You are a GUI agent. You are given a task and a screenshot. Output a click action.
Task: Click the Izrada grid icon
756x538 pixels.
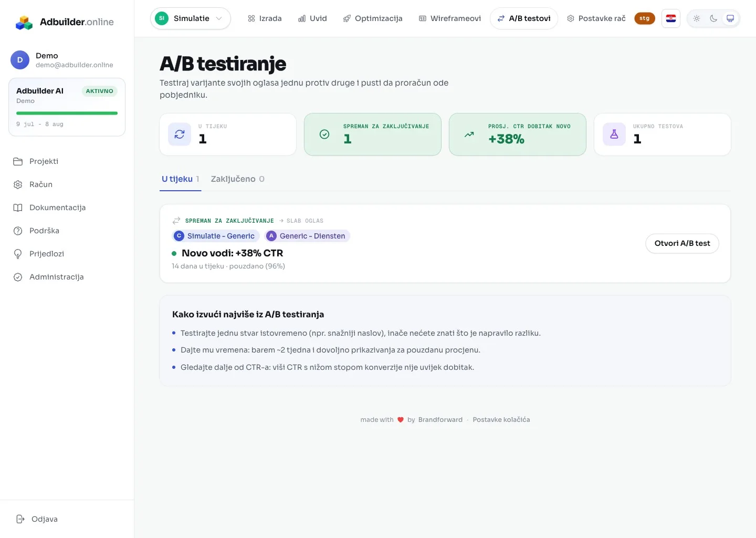[x=251, y=18]
